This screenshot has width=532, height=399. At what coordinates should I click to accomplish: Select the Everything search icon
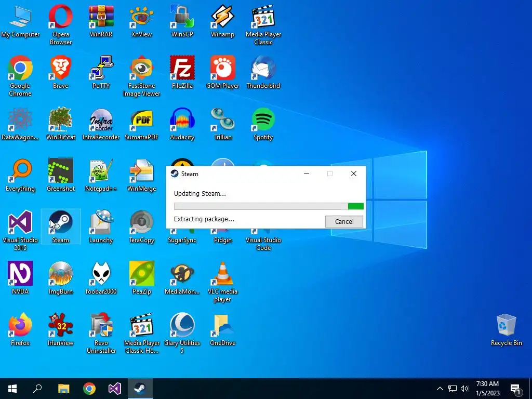pyautogui.click(x=20, y=176)
